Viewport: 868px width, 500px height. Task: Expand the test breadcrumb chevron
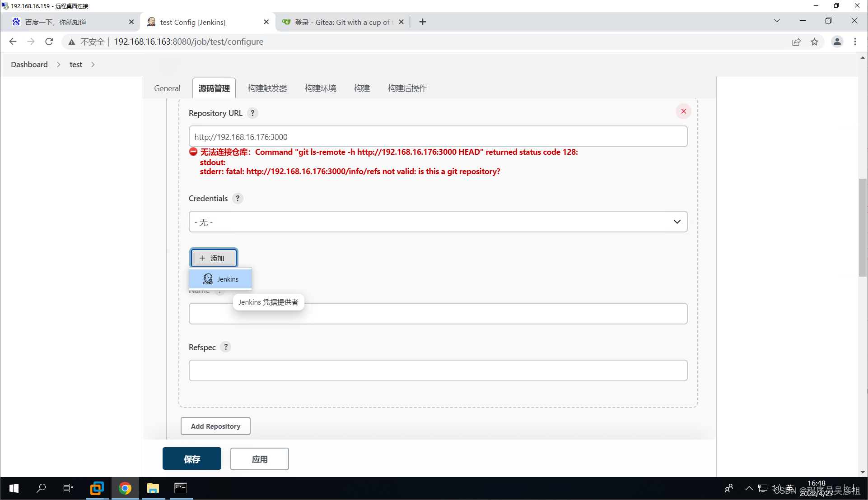point(93,65)
